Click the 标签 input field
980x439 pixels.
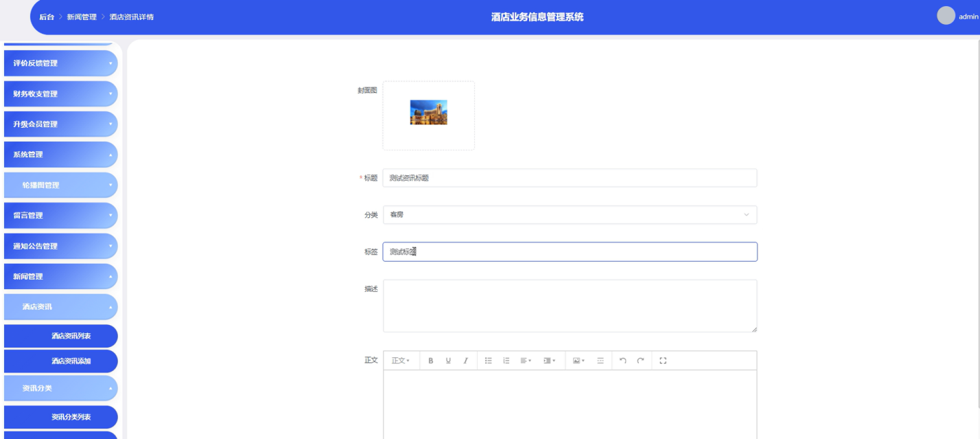click(x=570, y=251)
